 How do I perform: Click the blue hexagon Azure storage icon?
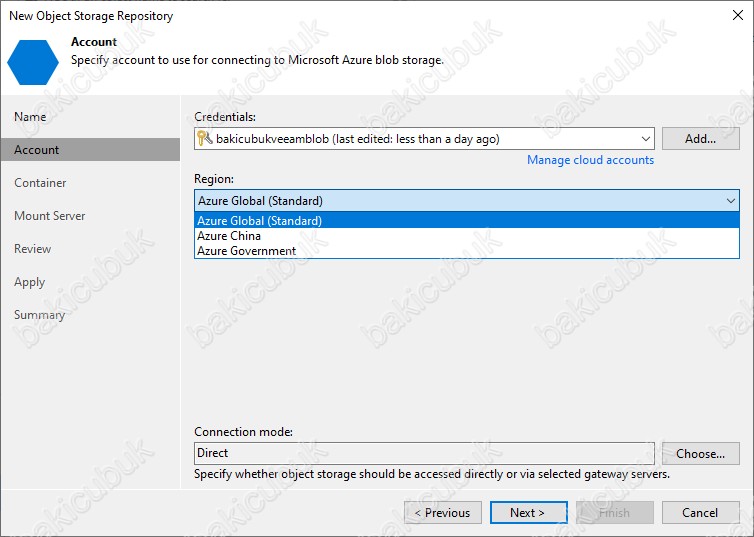pyautogui.click(x=33, y=62)
